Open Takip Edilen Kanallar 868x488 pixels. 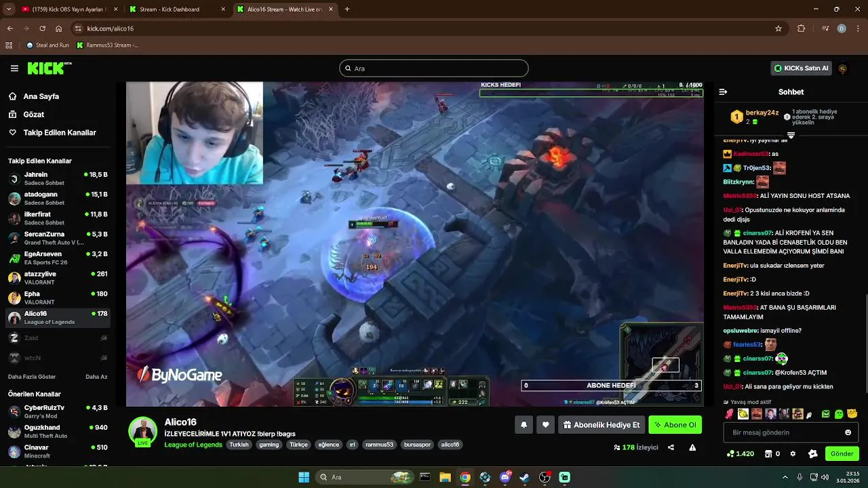tap(59, 133)
